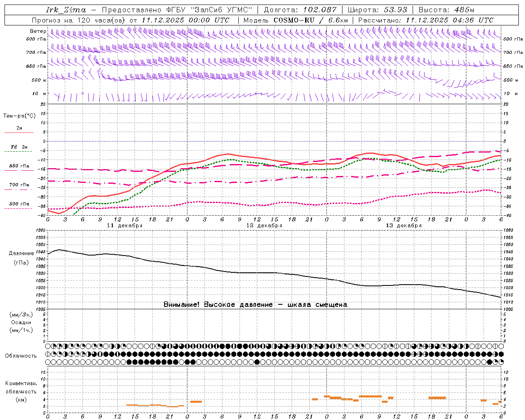Click the '(мм/1ч.)' precipitation unit label
525x420 pixels.
(x=21, y=330)
